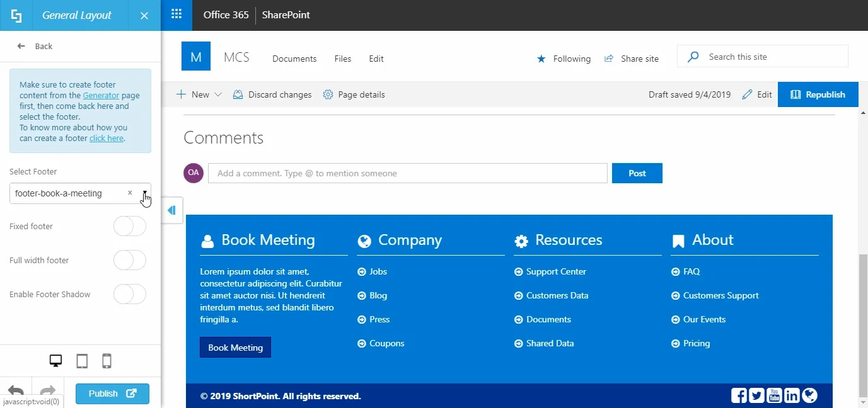
Task: Select the desktop preview icon
Action: tap(55, 360)
